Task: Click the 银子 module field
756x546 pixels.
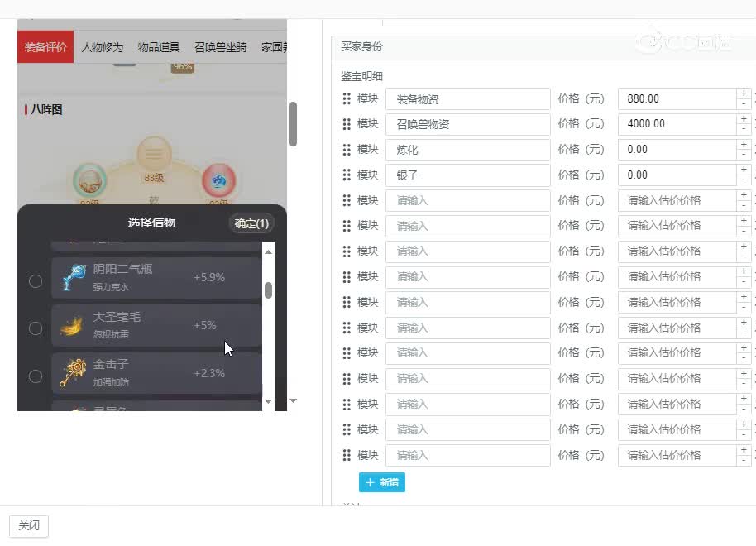Action: (x=467, y=175)
